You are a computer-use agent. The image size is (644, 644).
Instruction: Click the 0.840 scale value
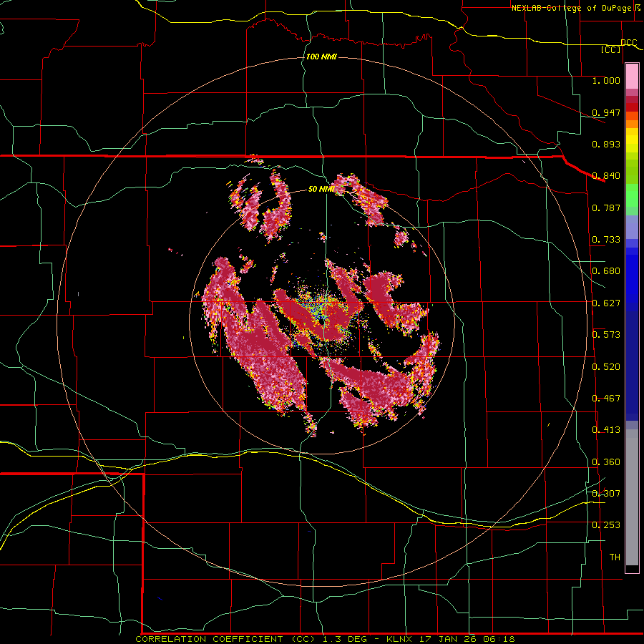606,176
